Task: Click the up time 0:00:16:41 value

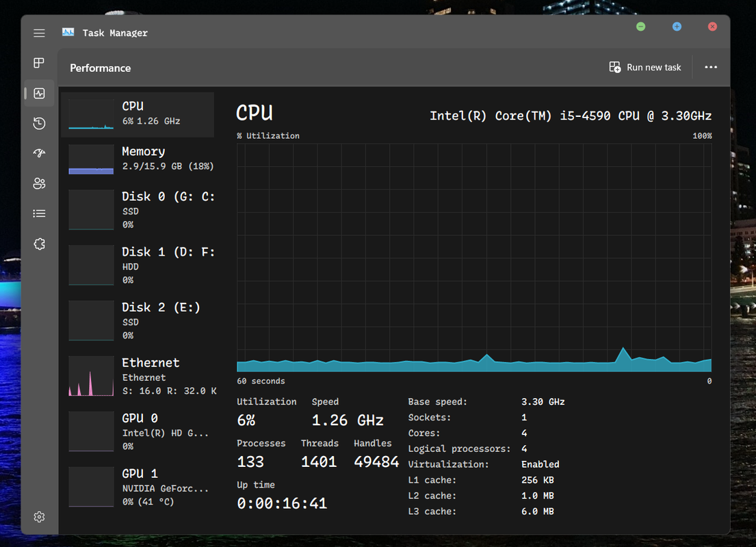Action: (x=282, y=504)
